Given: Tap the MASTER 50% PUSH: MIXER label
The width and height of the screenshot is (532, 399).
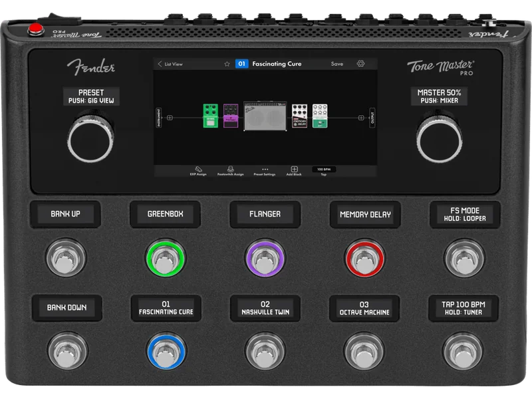Looking at the screenshot, I should (439, 96).
